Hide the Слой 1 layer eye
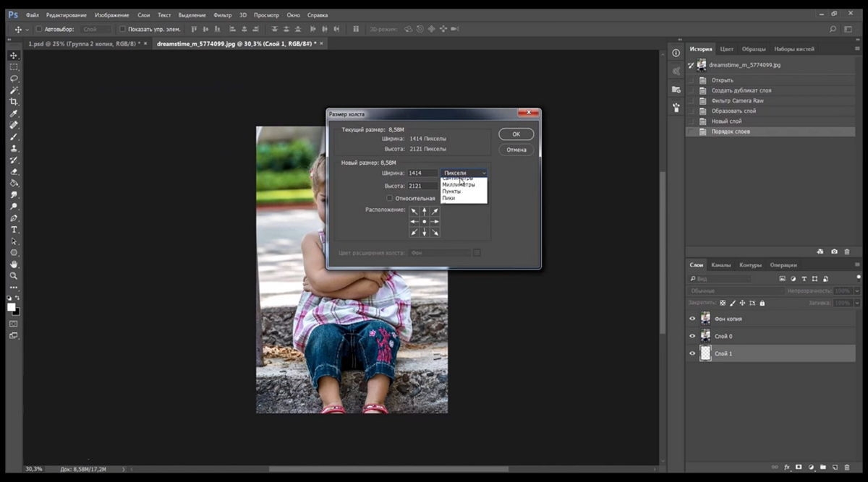The image size is (868, 482). [x=692, y=353]
